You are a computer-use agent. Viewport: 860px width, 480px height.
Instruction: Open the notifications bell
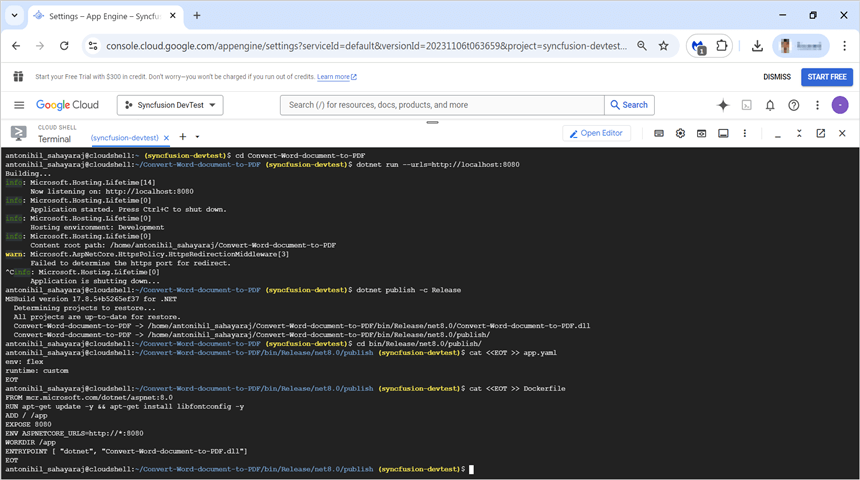coord(770,105)
